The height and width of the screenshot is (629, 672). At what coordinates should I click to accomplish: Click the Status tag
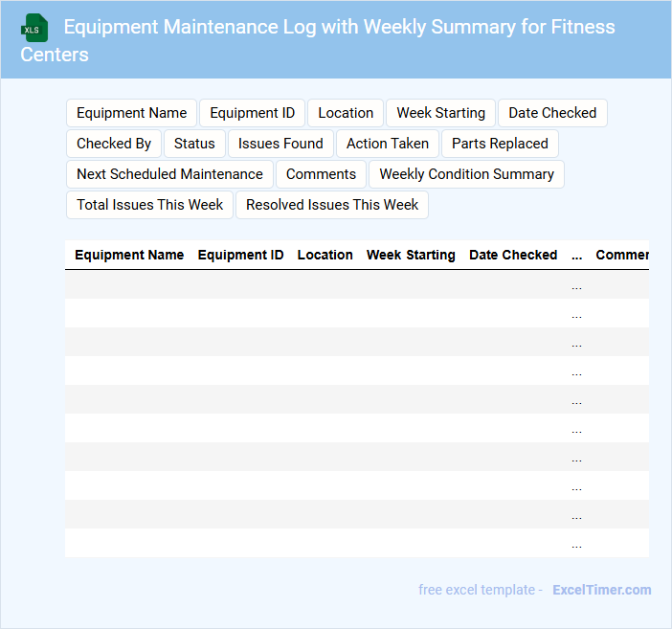(x=194, y=144)
